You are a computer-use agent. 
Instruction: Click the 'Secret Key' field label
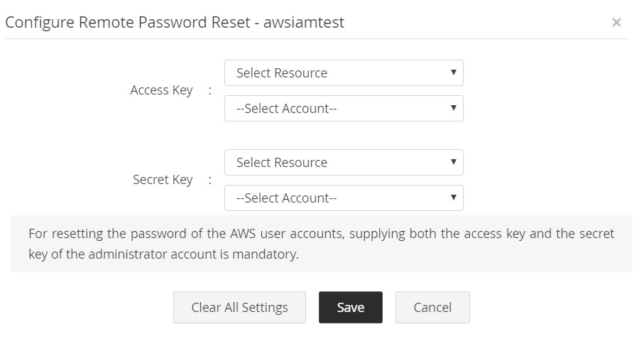pos(163,180)
